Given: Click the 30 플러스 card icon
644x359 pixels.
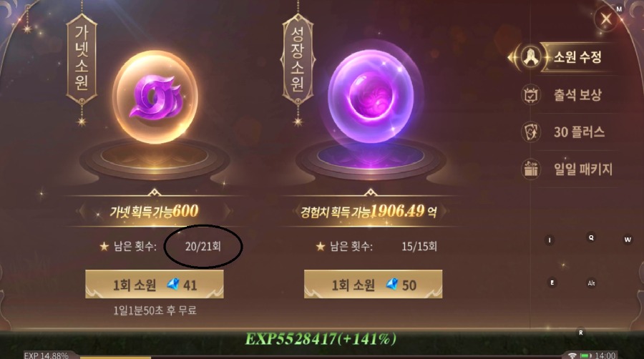Looking at the screenshot, I should (531, 132).
